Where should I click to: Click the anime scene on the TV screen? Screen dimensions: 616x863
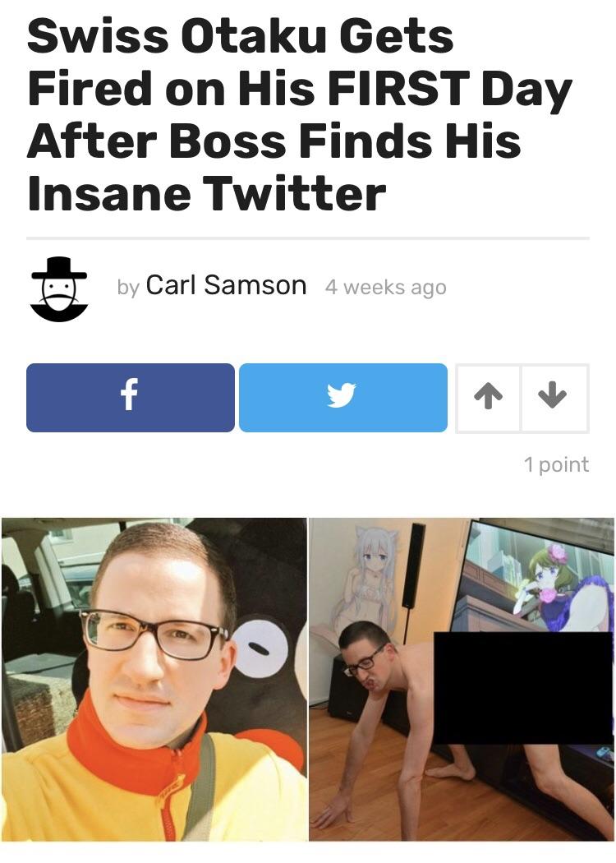(x=536, y=575)
